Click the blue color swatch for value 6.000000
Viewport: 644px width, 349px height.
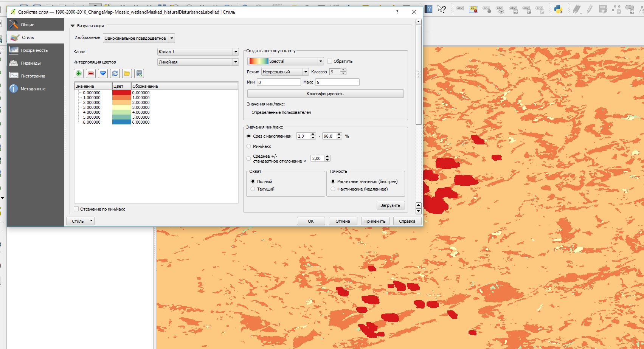tap(121, 122)
